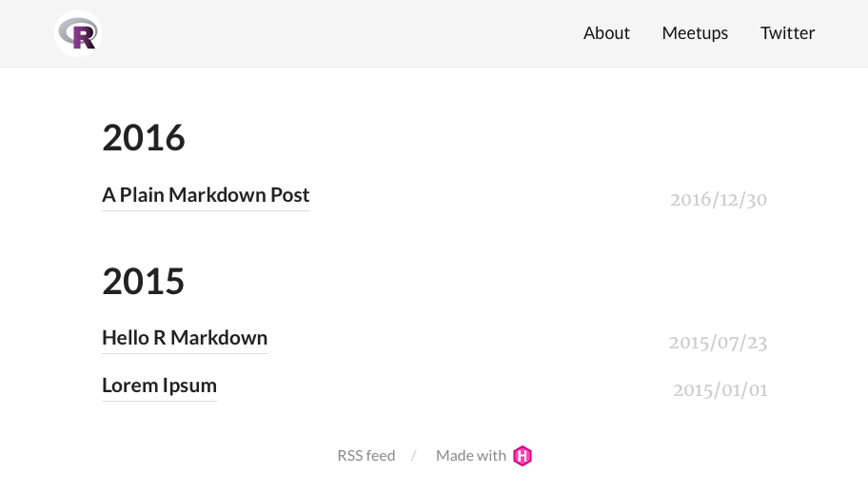Click the 2015 year heading
This screenshot has width=868, height=494.
(144, 282)
